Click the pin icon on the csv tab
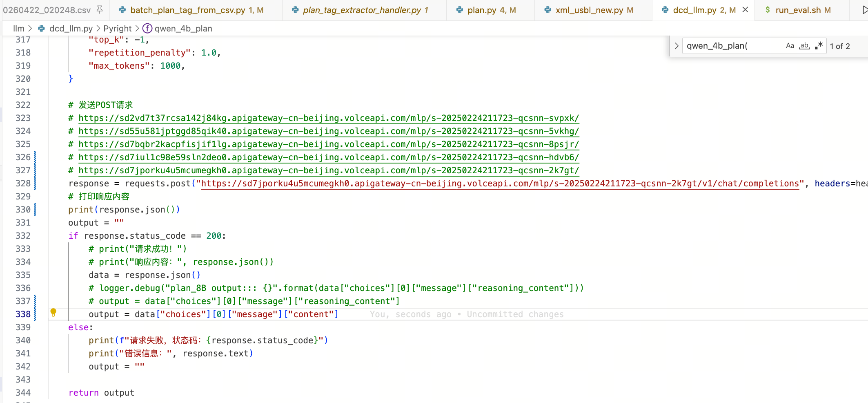Viewport: 868px width, 403px height. tap(100, 9)
